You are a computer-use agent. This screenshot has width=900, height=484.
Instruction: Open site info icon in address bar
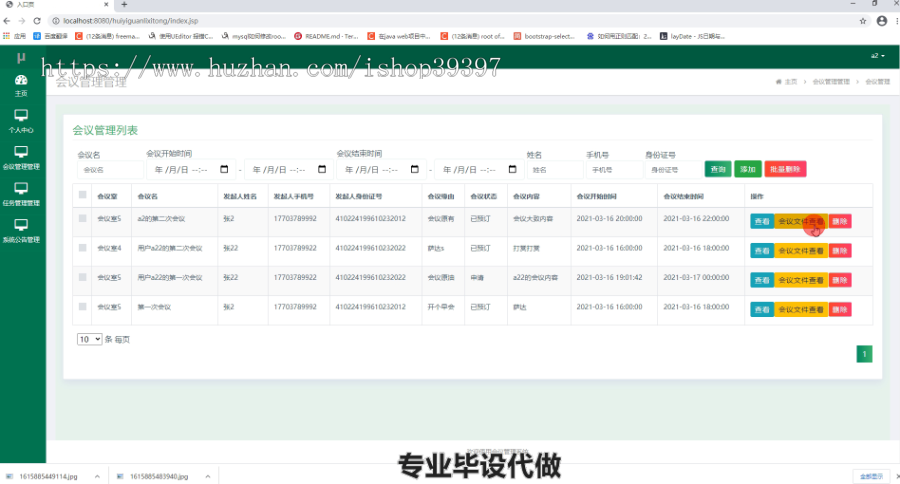point(56,21)
